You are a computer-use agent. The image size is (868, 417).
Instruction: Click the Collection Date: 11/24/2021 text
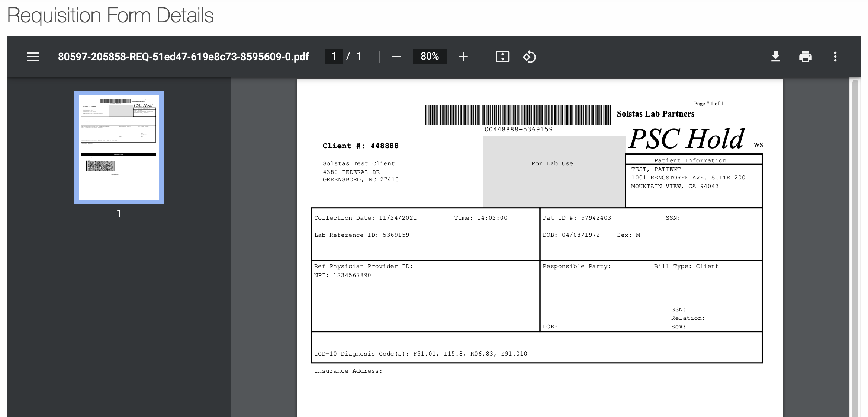pos(365,218)
